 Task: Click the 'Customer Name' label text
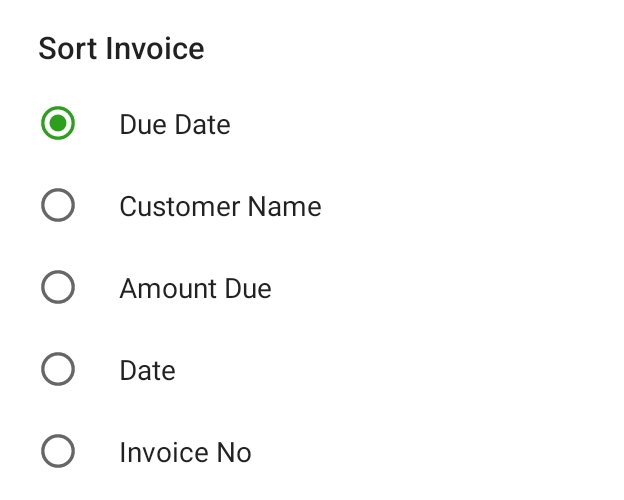(220, 207)
